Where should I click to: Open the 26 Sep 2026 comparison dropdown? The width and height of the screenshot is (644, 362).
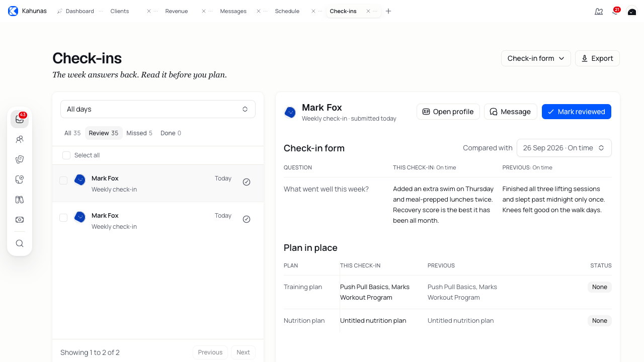[x=564, y=148]
